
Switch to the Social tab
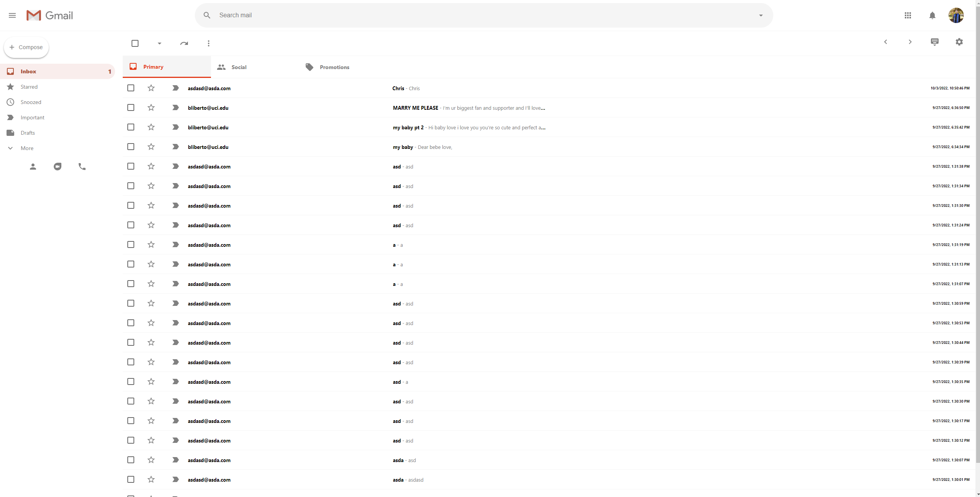pyautogui.click(x=239, y=67)
